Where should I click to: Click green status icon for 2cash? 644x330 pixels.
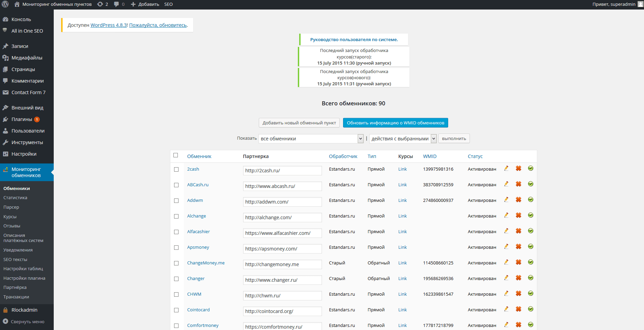[530, 168]
